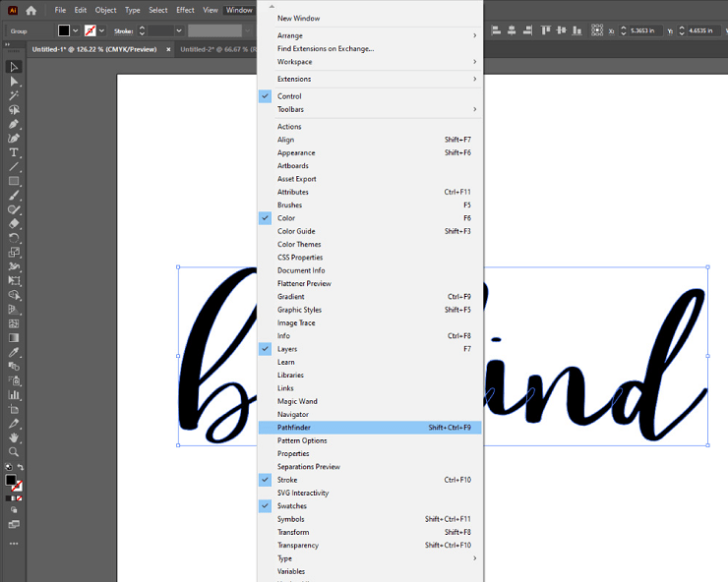The width and height of the screenshot is (728, 582).
Task: Choose the Line Segment tool
Action: point(14,166)
